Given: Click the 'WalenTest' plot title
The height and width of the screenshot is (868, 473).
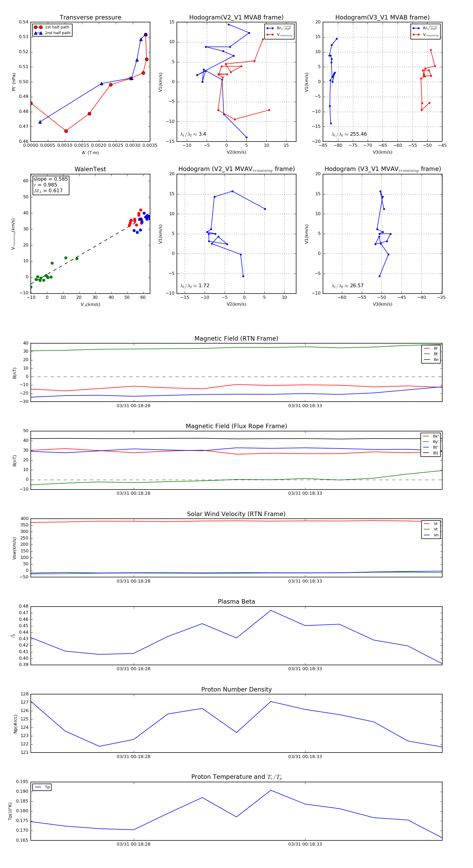Looking at the screenshot, I should click(x=90, y=169).
